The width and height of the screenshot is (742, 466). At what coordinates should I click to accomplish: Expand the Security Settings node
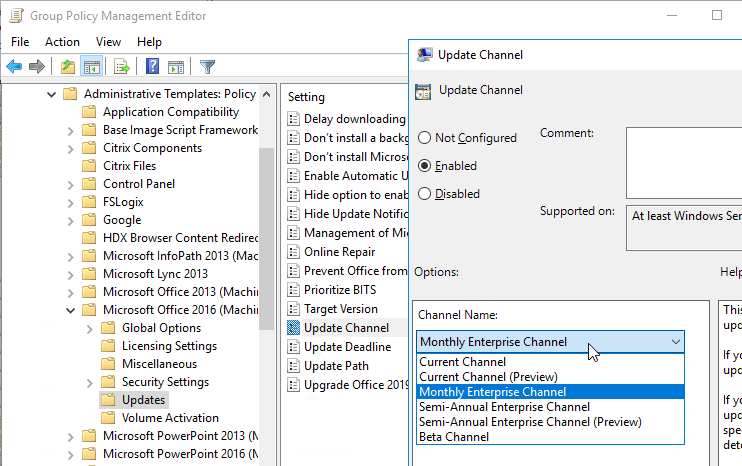tap(89, 382)
